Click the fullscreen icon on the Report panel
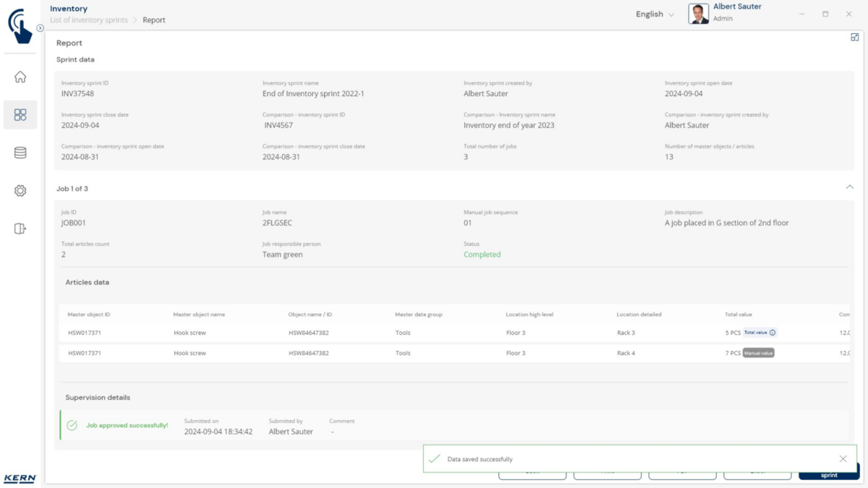The height and width of the screenshot is (488, 868). pyautogui.click(x=854, y=38)
